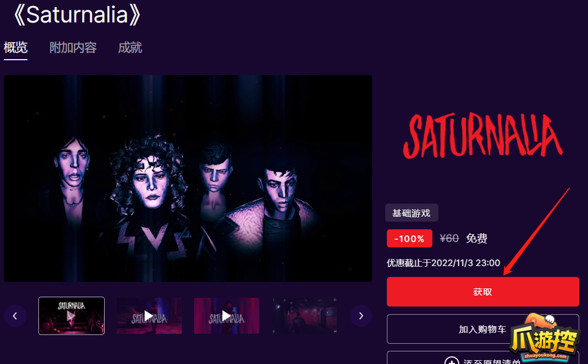The image size is (588, 364).
Task: Click the red 获取 button
Action: (x=483, y=292)
